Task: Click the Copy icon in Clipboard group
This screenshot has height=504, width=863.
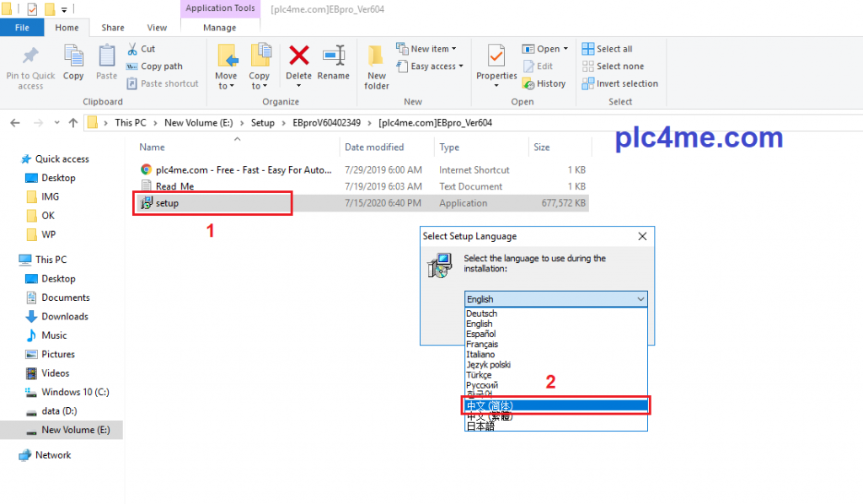Action: click(x=73, y=61)
